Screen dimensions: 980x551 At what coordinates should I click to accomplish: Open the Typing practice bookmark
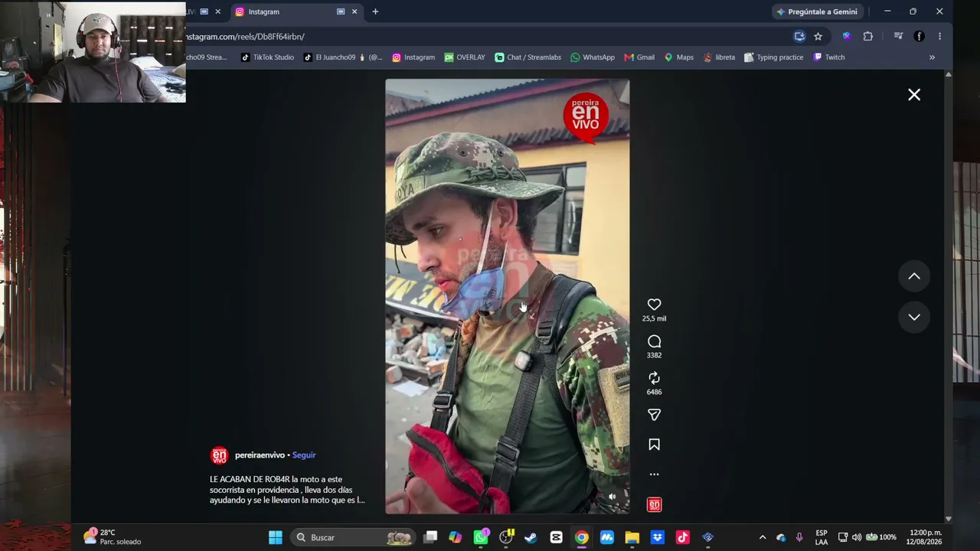tap(774, 57)
